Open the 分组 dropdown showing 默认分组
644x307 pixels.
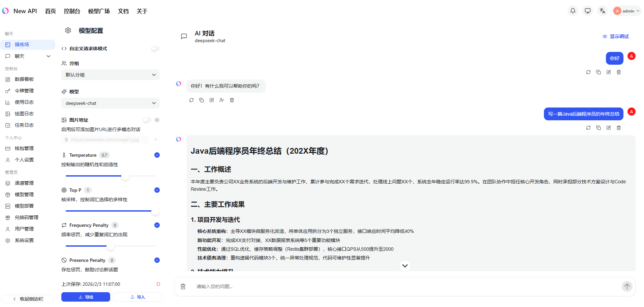click(110, 75)
